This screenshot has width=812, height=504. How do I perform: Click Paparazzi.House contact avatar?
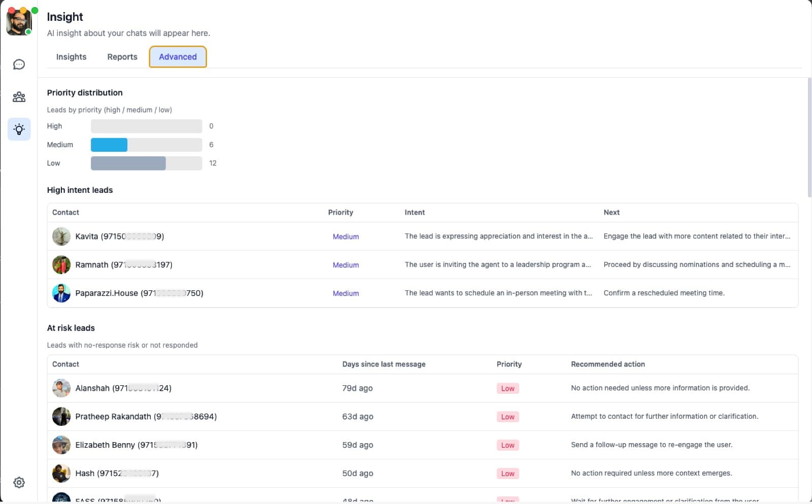click(x=61, y=293)
